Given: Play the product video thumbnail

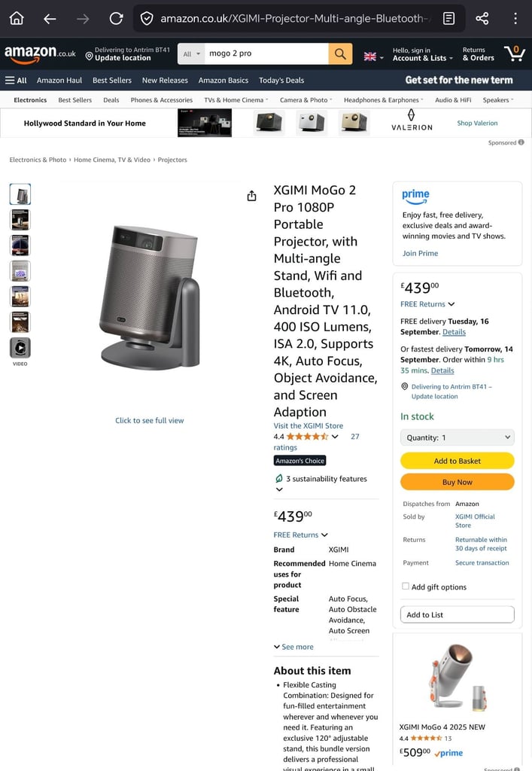Looking at the screenshot, I should pyautogui.click(x=20, y=348).
